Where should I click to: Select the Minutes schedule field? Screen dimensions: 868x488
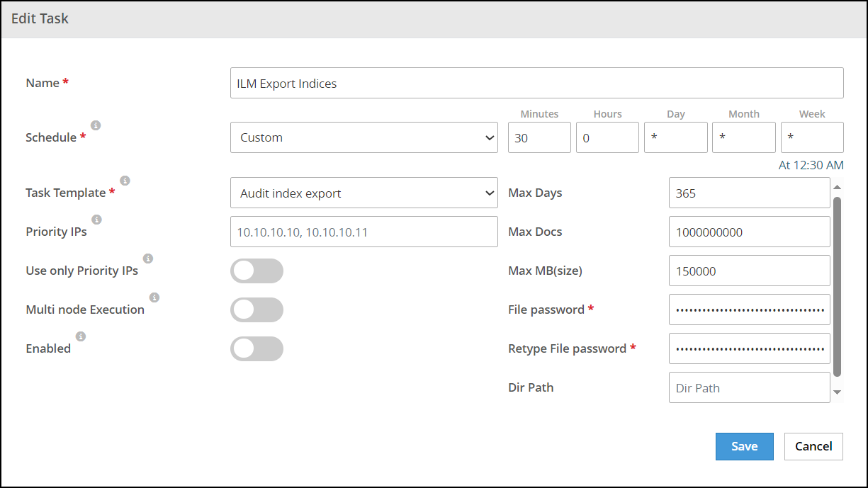pyautogui.click(x=539, y=137)
